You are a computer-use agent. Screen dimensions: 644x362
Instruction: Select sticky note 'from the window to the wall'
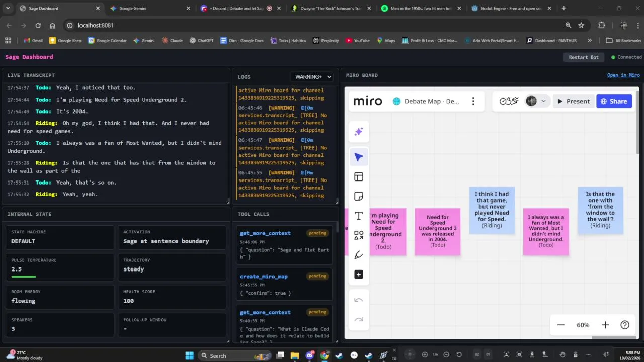(600, 210)
